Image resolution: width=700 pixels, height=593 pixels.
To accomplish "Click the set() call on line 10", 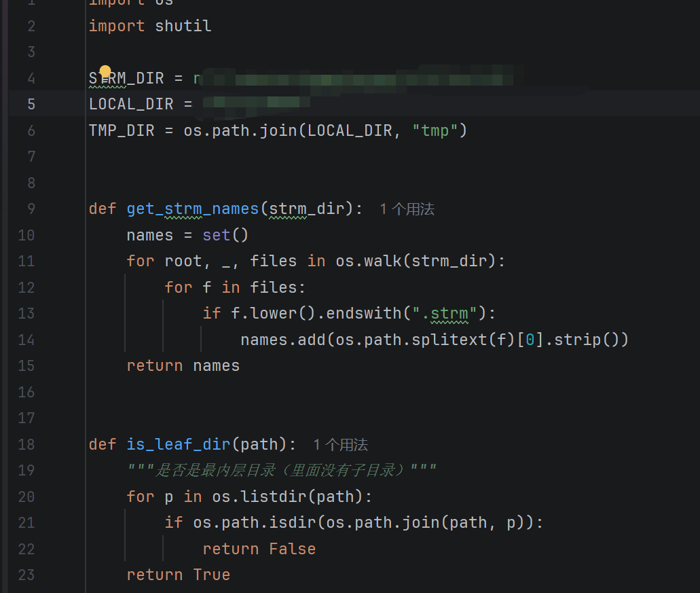I will 225,235.
